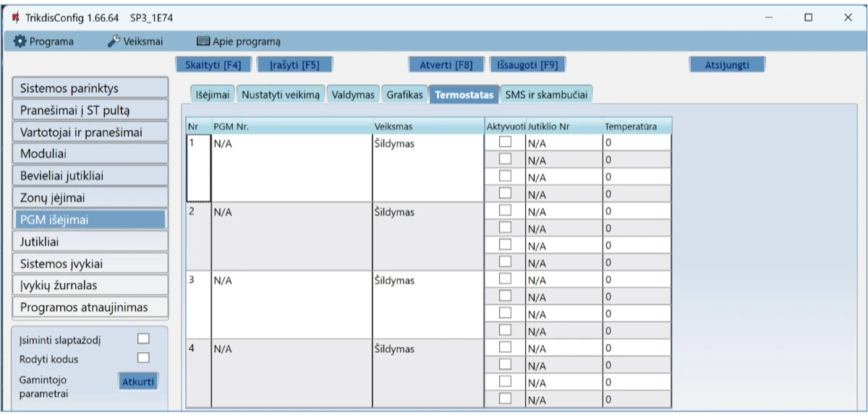
Task: Tick first Aktyvuoti checkbox in thermostat row 1
Action: [x=505, y=143]
